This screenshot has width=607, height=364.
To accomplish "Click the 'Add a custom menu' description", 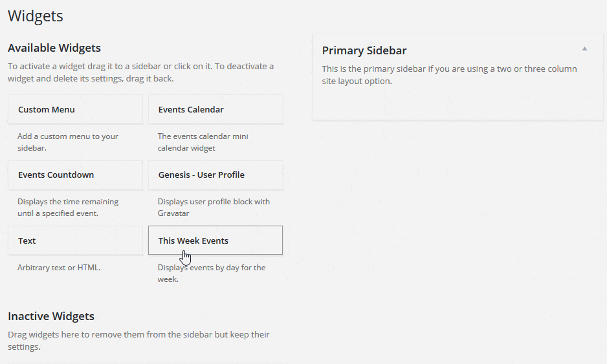I will [x=68, y=142].
